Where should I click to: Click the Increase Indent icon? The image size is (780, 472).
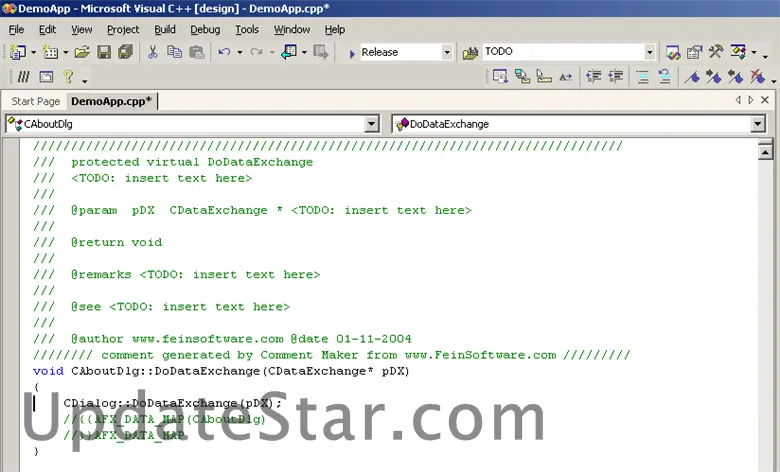click(x=616, y=76)
